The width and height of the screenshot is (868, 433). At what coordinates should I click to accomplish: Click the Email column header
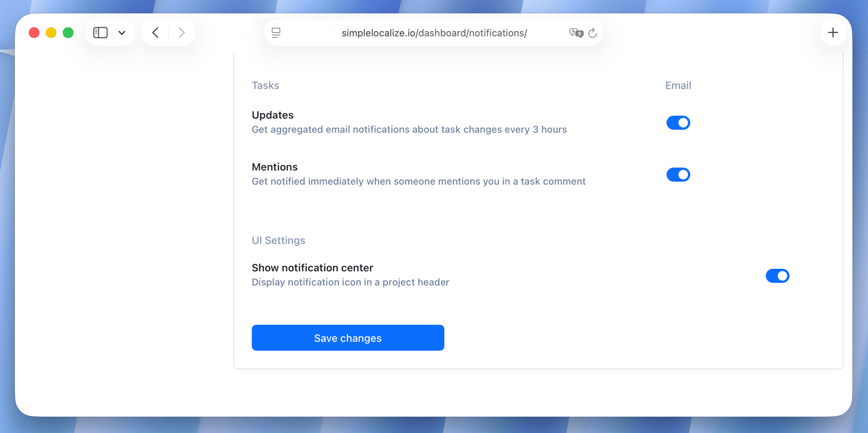point(678,85)
